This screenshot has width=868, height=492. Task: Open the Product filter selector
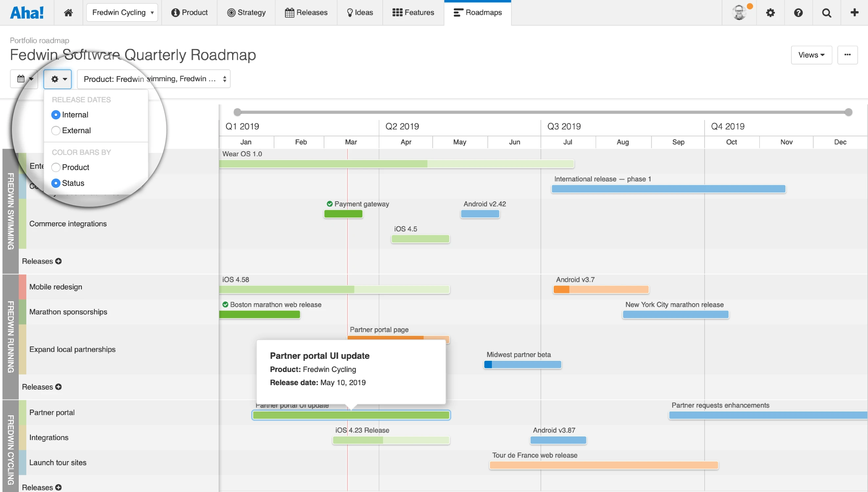(x=154, y=79)
